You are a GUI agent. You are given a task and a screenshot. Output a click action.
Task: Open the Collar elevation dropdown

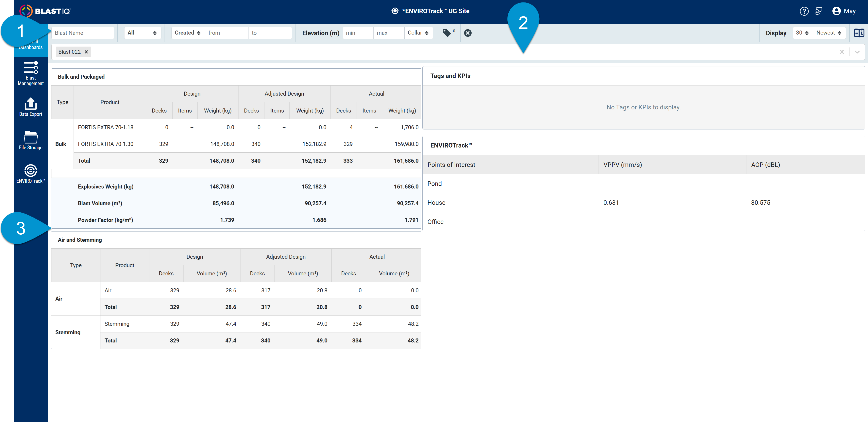pyautogui.click(x=418, y=33)
